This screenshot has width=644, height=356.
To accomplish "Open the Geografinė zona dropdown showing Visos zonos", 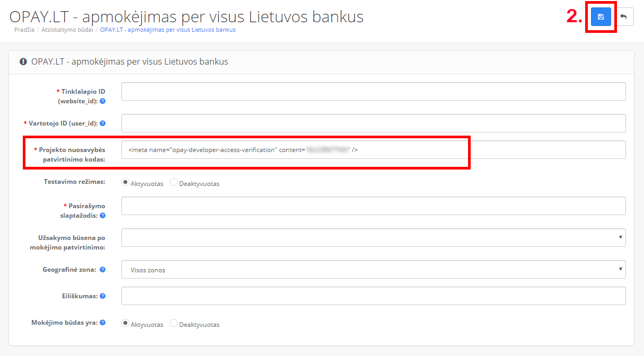I will pyautogui.click(x=374, y=269).
